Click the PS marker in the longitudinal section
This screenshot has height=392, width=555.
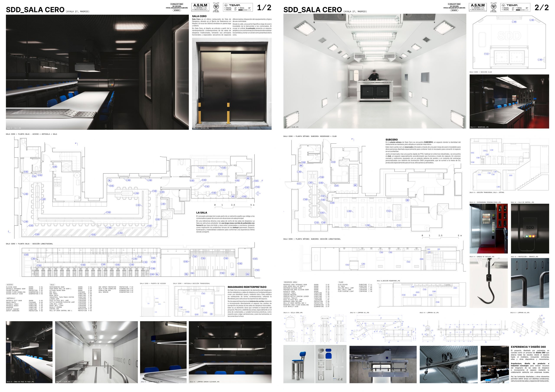point(186,274)
